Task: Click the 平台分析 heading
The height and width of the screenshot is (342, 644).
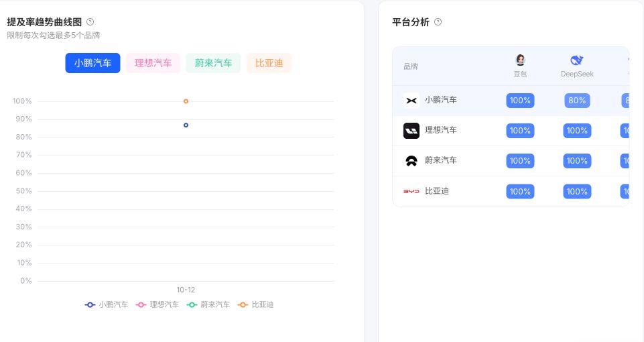Action: (x=411, y=21)
